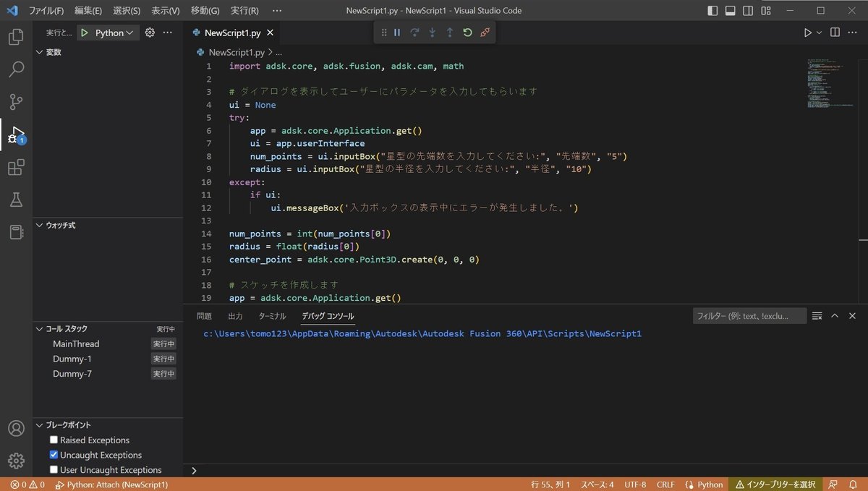Step into in debug toolbar
Viewport: 868px width, 491px height.
432,33
